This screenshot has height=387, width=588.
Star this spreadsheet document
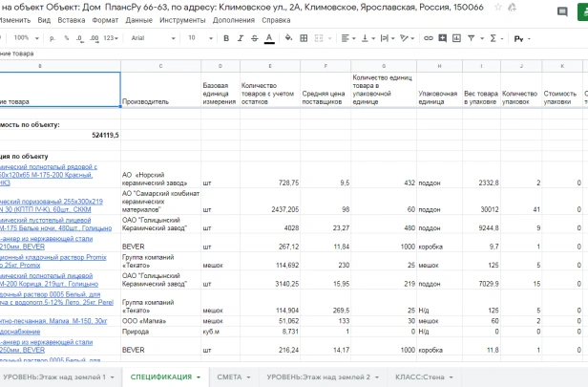pyautogui.click(x=498, y=7)
